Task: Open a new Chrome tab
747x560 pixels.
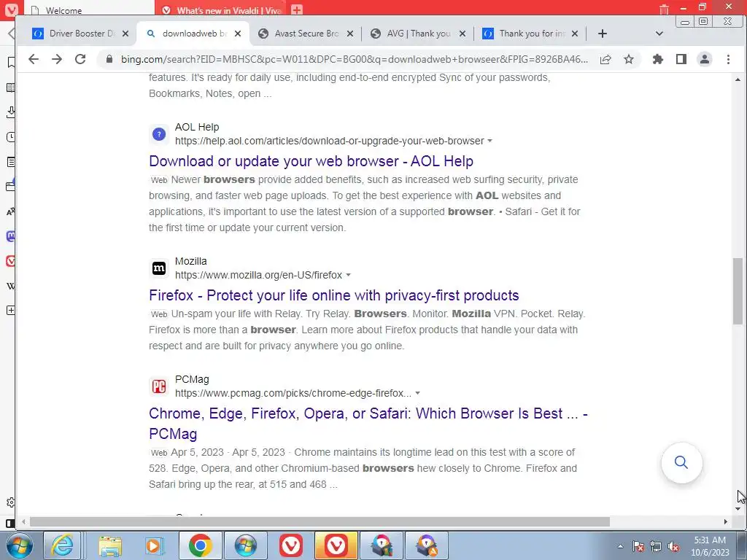Action: pos(602,34)
